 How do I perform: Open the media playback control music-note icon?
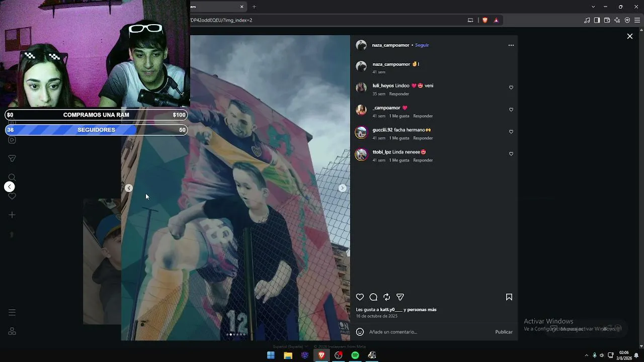[587, 20]
